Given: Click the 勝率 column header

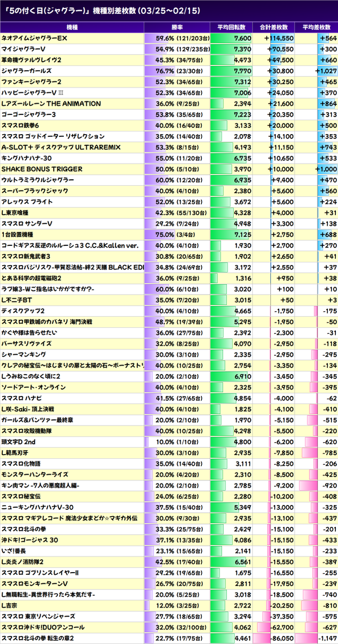Looking at the screenshot, I should (x=178, y=27).
